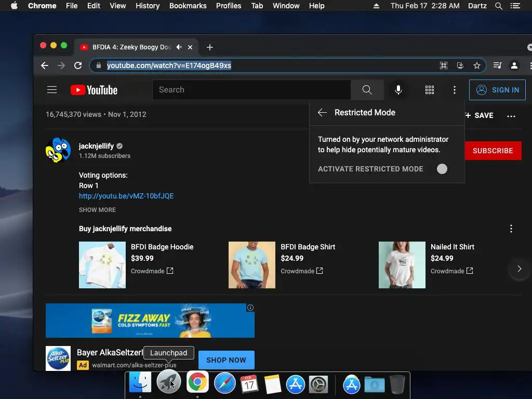The image size is (532, 399).
Task: Click the SIGN IN button
Action: pyautogui.click(x=497, y=90)
